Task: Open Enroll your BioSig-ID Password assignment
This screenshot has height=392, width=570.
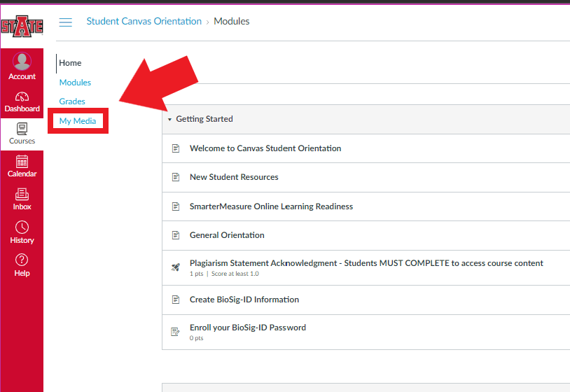Action: pos(248,328)
